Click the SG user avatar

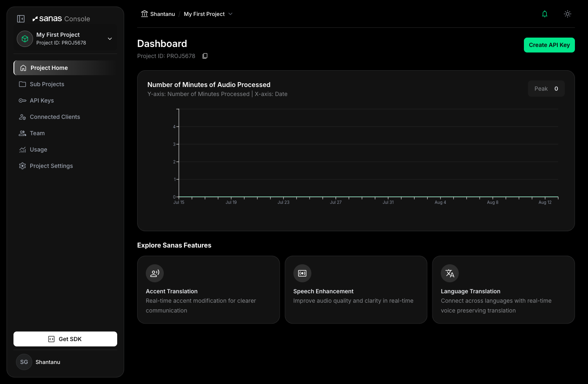pyautogui.click(x=24, y=362)
